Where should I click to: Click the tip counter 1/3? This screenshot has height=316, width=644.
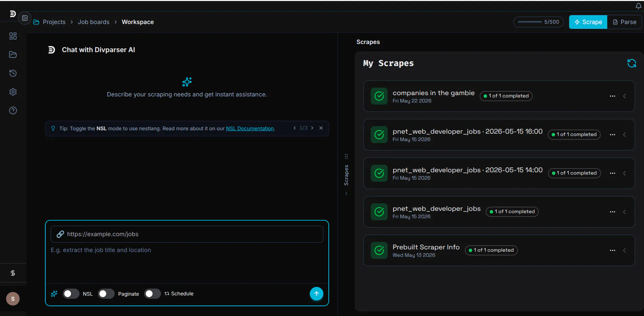click(303, 128)
